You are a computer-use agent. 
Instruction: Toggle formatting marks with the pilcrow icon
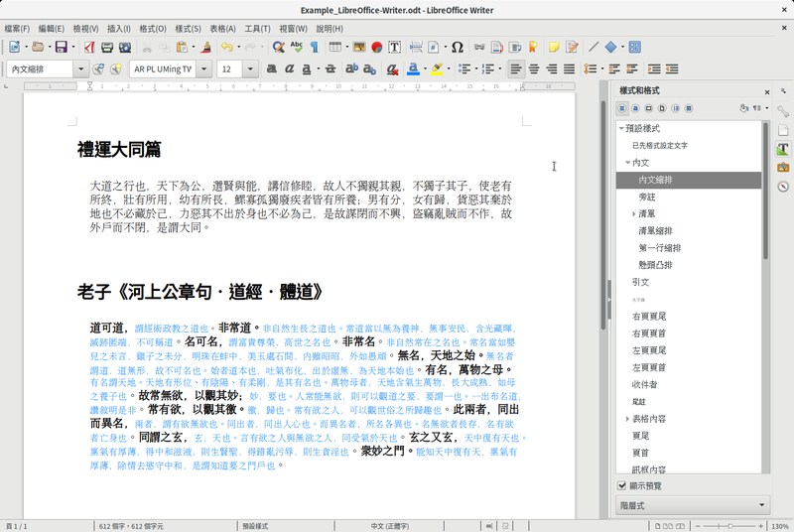click(315, 47)
